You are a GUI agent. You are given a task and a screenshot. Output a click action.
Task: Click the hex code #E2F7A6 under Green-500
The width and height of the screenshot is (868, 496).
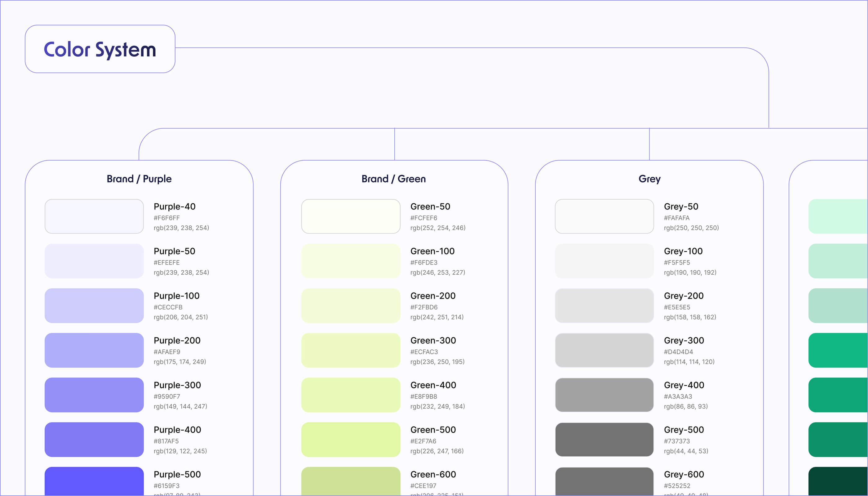[424, 441]
